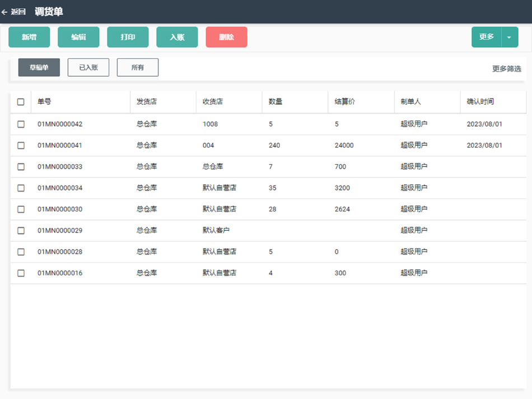Click quantity cell 35

click(x=273, y=188)
